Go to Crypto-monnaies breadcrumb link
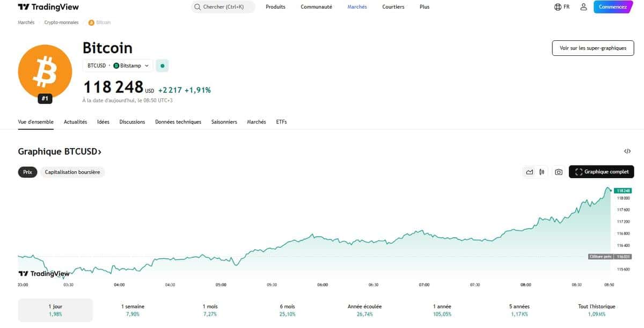The height and width of the screenshot is (328, 644). [61, 23]
